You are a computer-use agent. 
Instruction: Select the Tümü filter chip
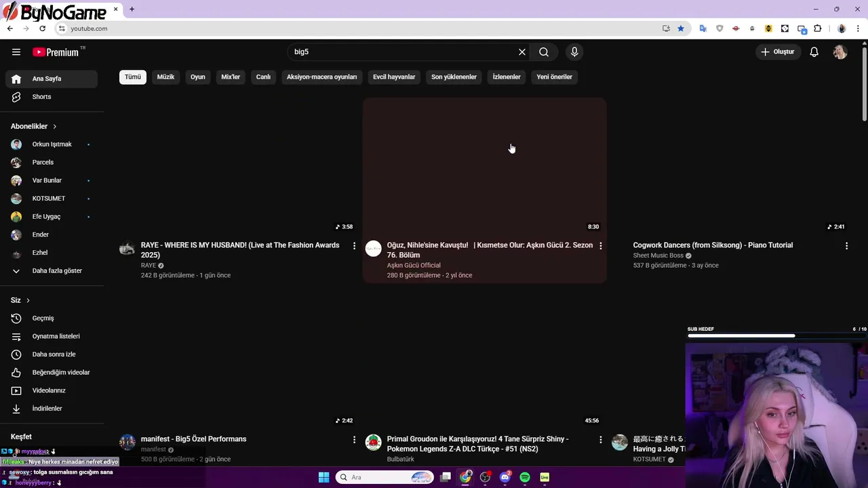pos(133,77)
